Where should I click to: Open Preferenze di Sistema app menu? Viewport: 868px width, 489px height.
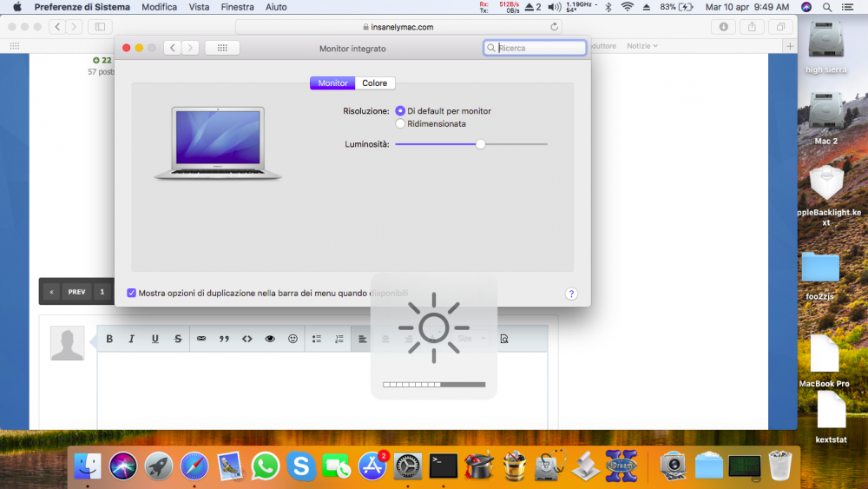click(x=82, y=7)
